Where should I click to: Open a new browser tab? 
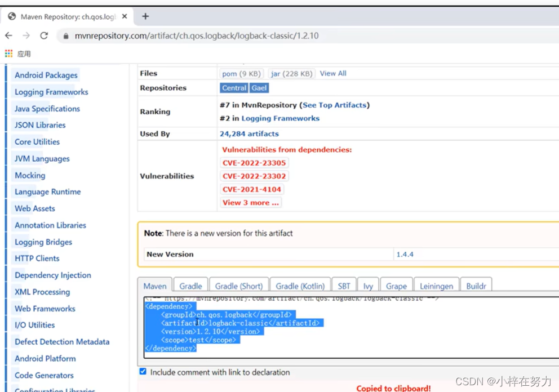click(145, 16)
